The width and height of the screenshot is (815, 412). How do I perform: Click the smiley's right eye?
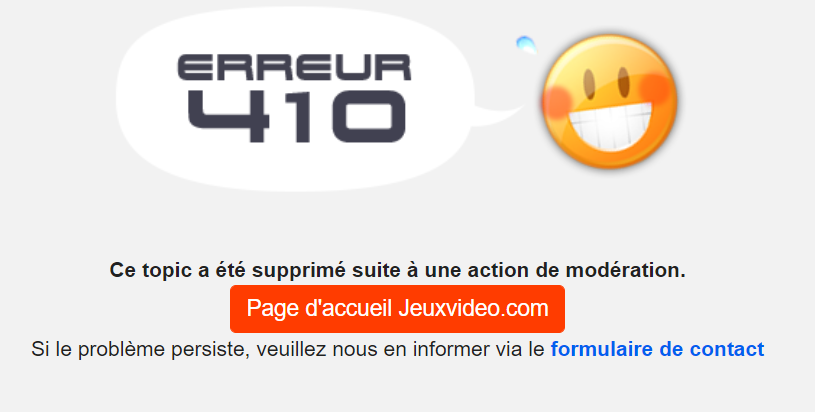[624, 83]
